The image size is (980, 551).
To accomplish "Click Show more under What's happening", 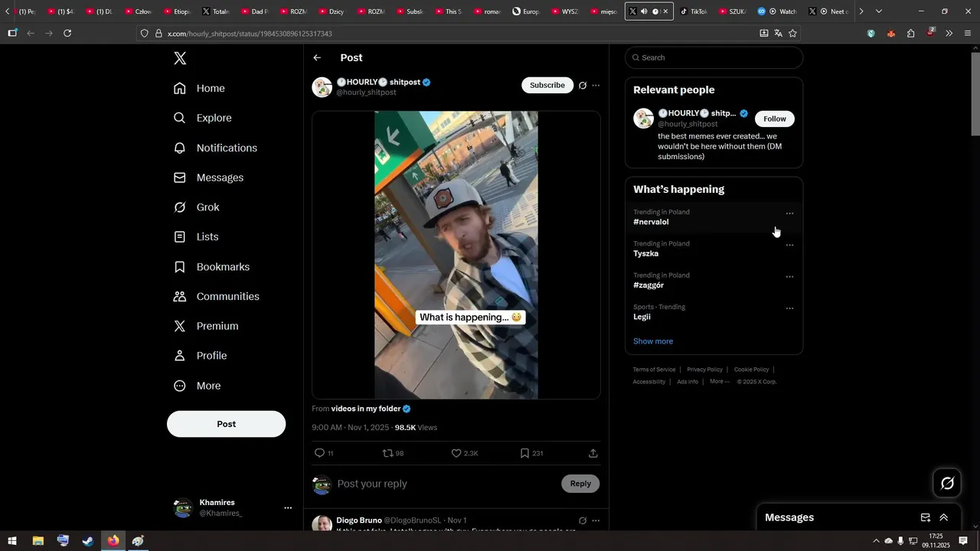I will coord(653,341).
